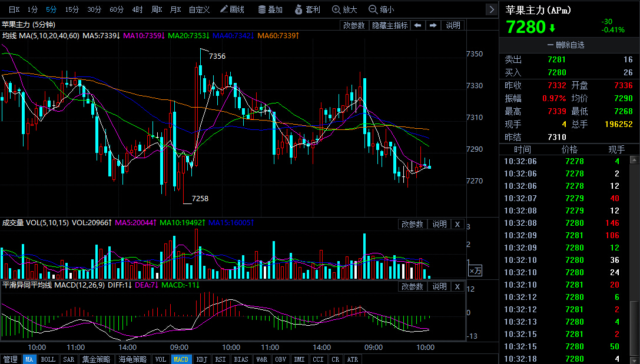Click the 10:32:08 trade row with 146
This screenshot has width=640, height=364.
point(565,223)
